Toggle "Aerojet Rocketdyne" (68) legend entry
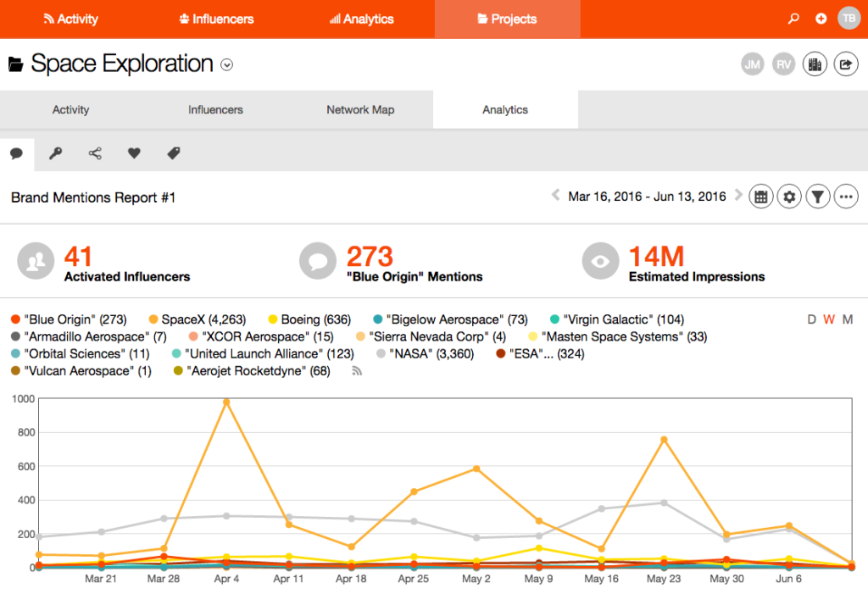 (252, 371)
